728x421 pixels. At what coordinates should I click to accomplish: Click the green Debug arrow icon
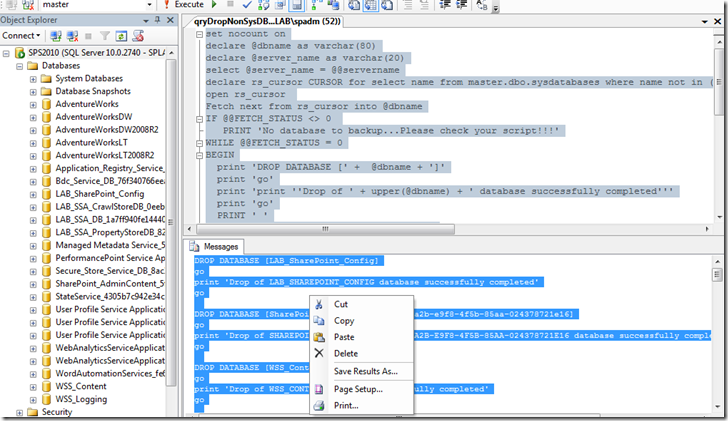213,5
